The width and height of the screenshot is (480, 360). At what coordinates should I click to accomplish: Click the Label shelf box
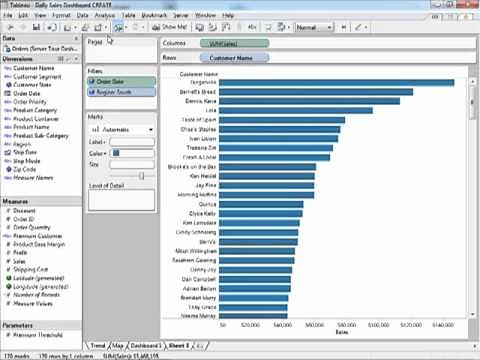(132, 142)
